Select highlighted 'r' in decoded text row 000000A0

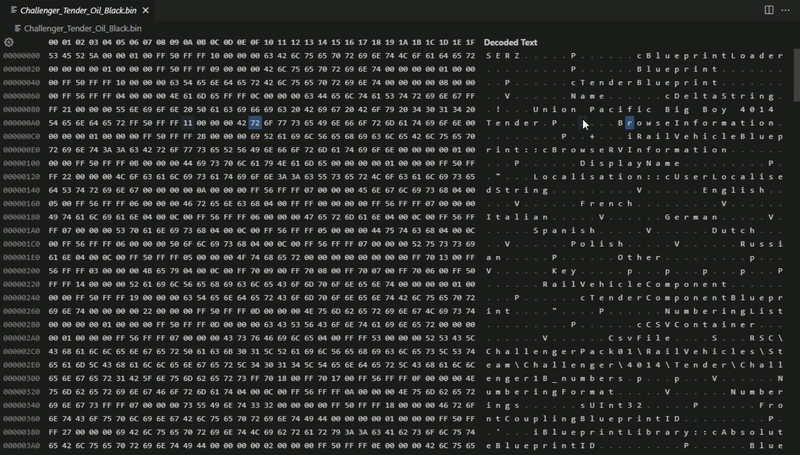[x=629, y=123]
